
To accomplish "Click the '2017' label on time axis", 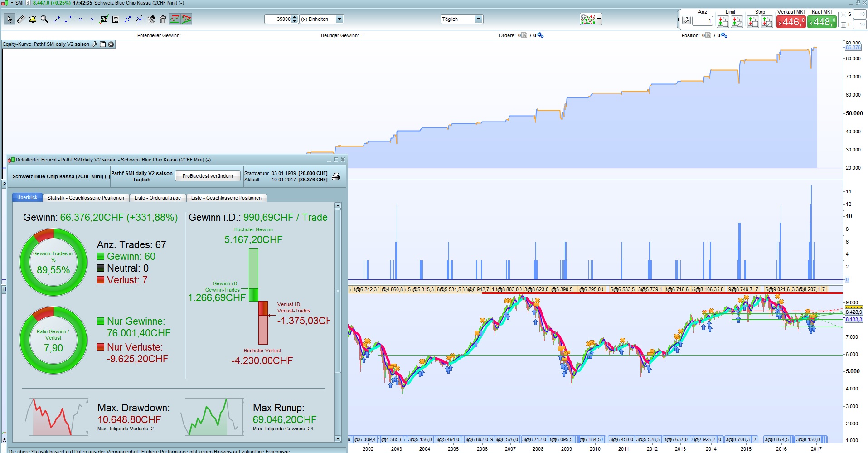I will pos(816,449).
